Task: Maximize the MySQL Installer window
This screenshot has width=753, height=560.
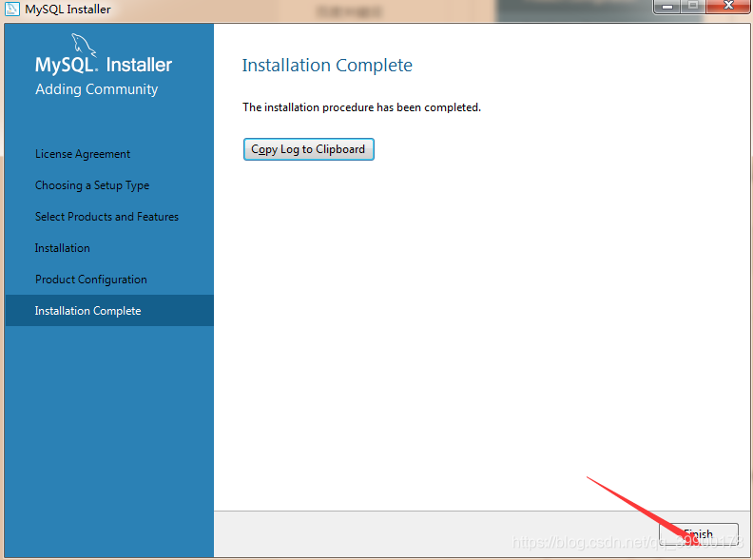Action: pyautogui.click(x=693, y=7)
